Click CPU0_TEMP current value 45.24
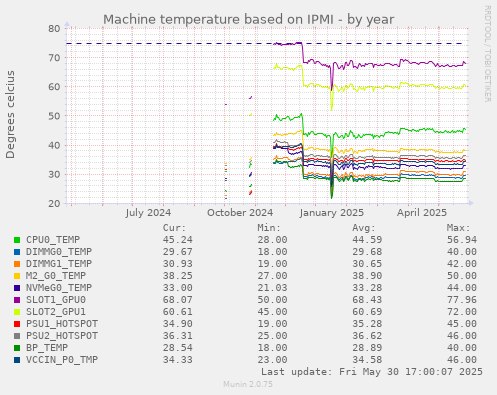The width and height of the screenshot is (497, 395). pos(178,240)
